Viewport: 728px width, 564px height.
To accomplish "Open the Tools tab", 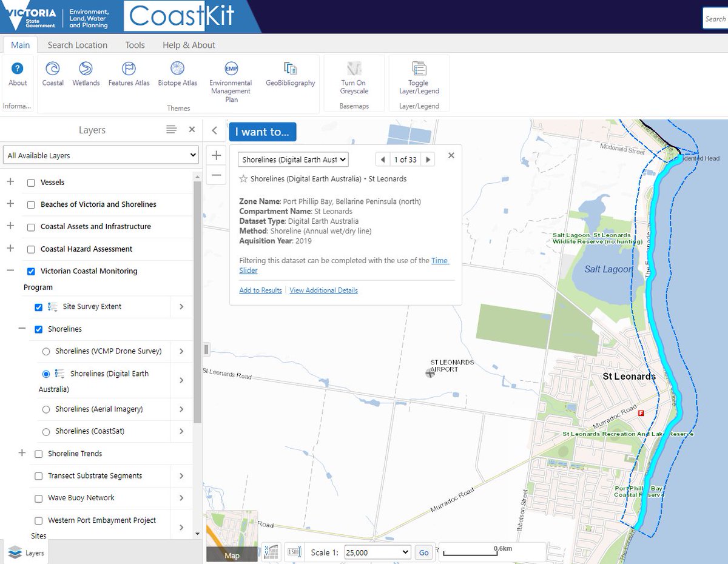I will click(x=135, y=45).
